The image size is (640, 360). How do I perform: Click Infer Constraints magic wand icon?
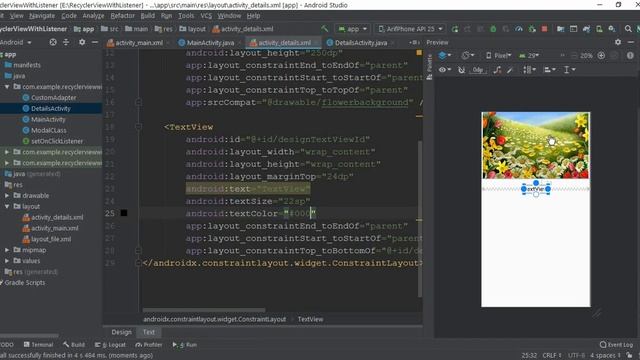(510, 70)
